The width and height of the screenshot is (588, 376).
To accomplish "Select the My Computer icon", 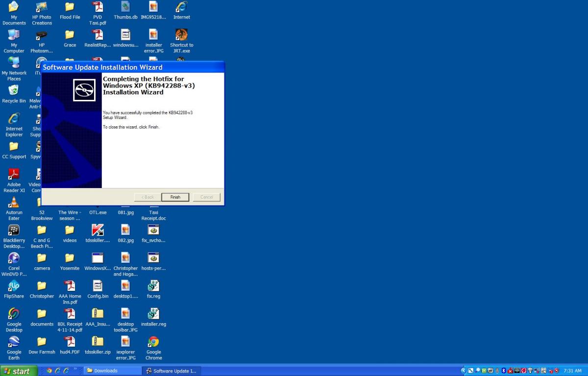I will (x=14, y=41).
